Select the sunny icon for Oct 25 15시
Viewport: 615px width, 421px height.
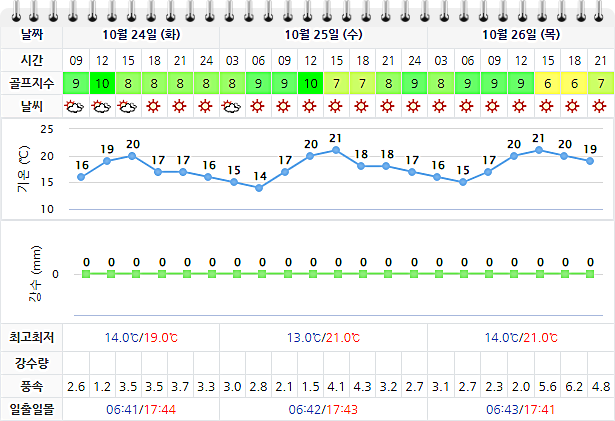click(x=335, y=106)
